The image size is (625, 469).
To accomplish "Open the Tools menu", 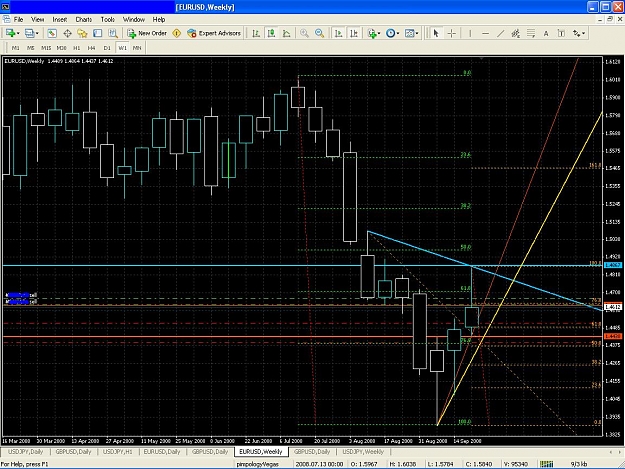I will tap(108, 20).
